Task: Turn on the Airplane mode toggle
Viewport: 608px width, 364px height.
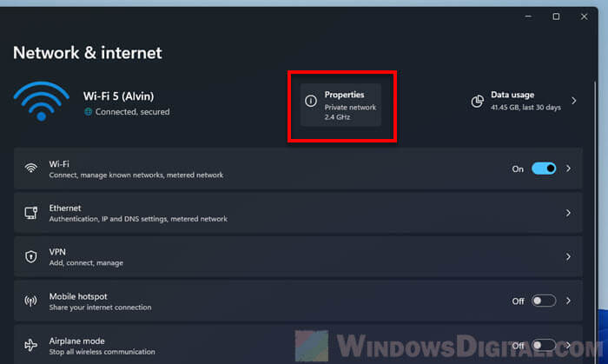Action: click(544, 345)
